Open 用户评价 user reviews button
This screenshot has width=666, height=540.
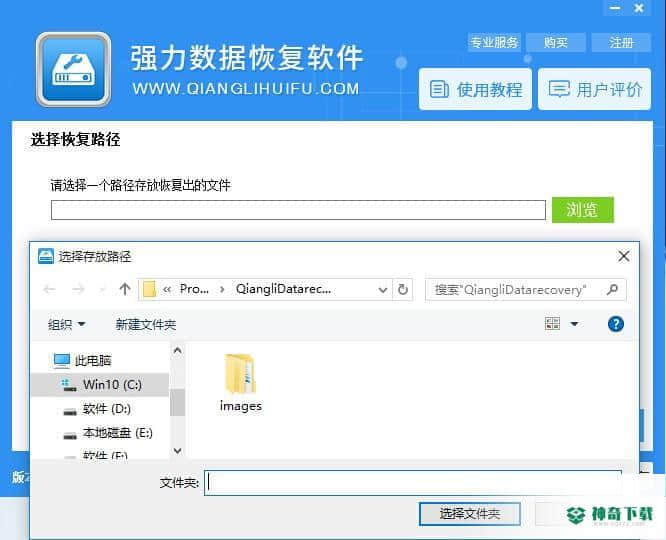[595, 89]
